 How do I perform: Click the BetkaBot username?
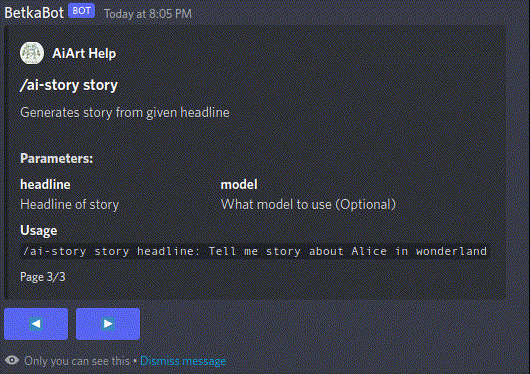[34, 13]
